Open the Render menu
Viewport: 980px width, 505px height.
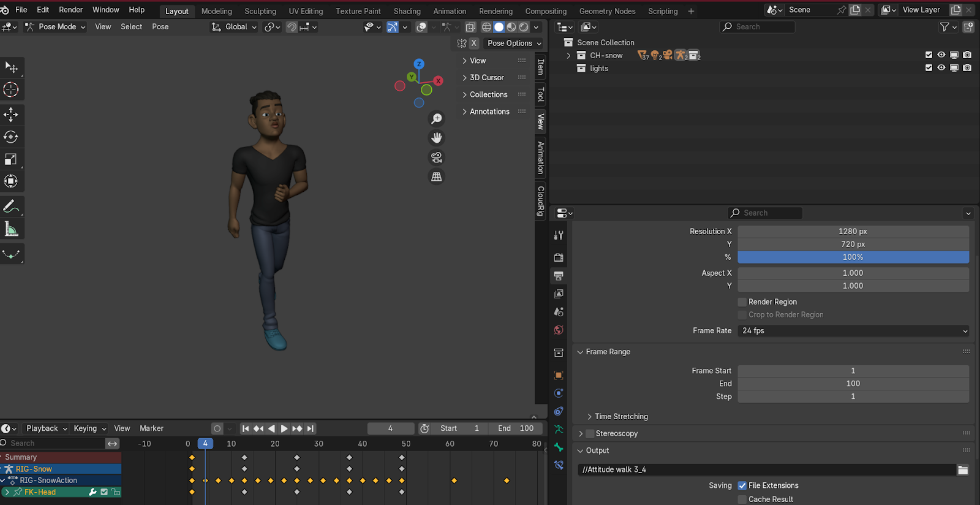pos(70,10)
